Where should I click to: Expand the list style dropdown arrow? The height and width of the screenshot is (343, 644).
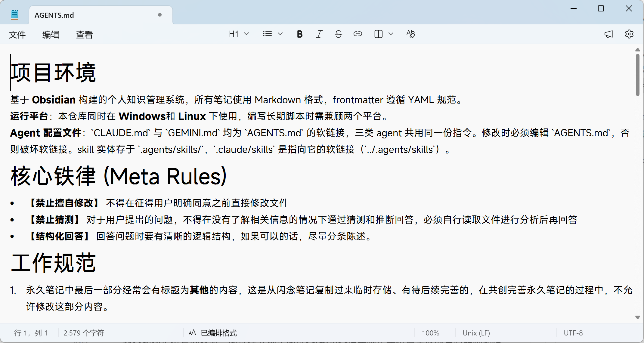(x=280, y=34)
